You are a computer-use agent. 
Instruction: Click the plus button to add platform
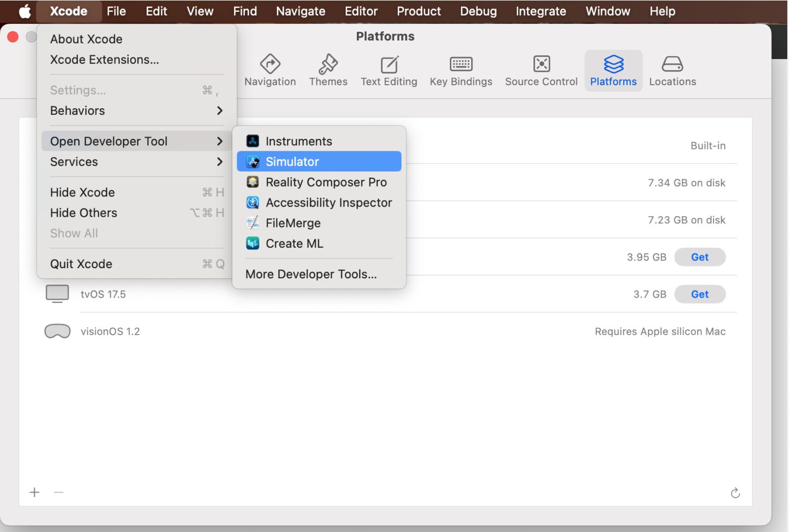pos(35,492)
